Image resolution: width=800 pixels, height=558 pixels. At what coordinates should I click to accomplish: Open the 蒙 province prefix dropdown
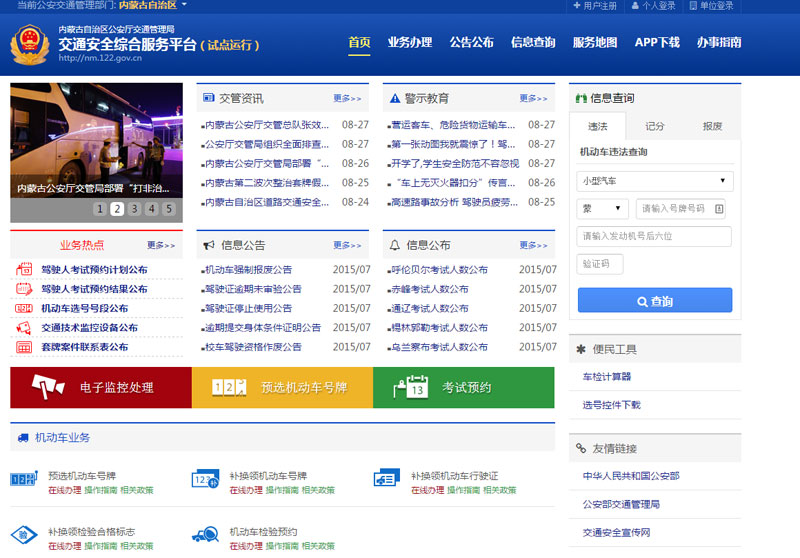(x=602, y=209)
